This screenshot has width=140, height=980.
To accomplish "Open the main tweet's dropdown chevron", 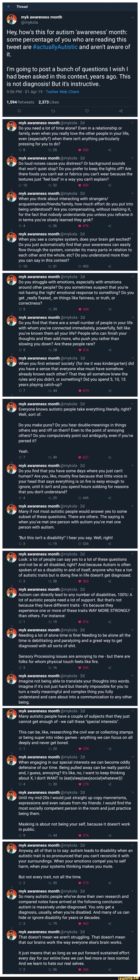I will pos(132,17).
